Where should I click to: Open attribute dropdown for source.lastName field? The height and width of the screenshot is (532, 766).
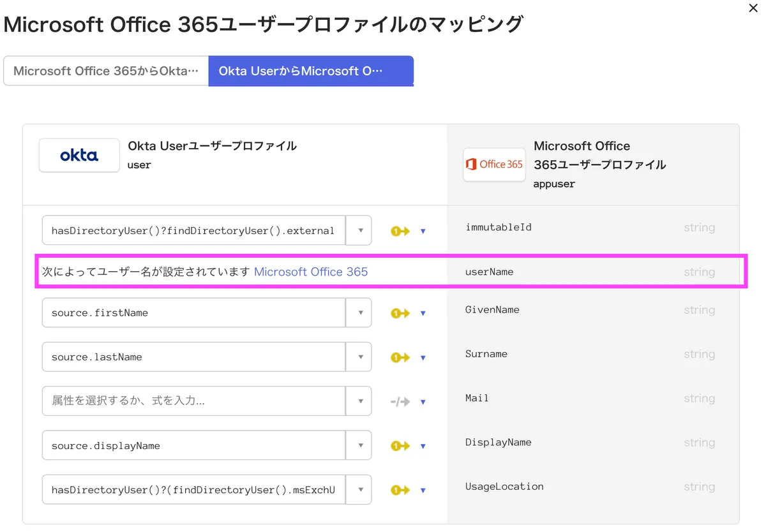coord(359,357)
